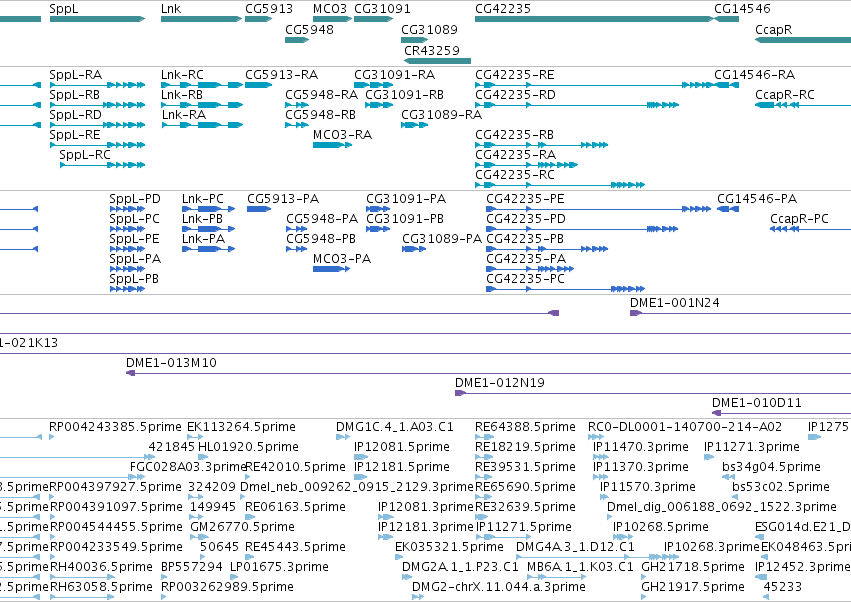
Task: Click the MCO3 gene label
Action: click(x=330, y=9)
